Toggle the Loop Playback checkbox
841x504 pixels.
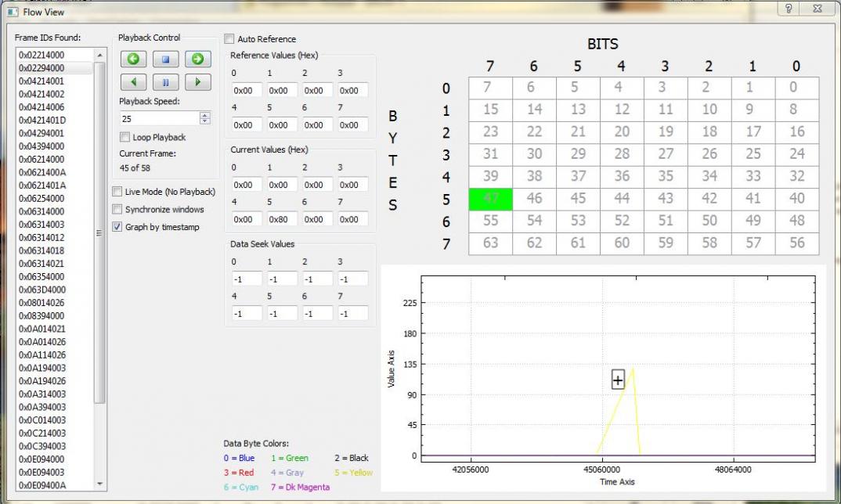(125, 137)
